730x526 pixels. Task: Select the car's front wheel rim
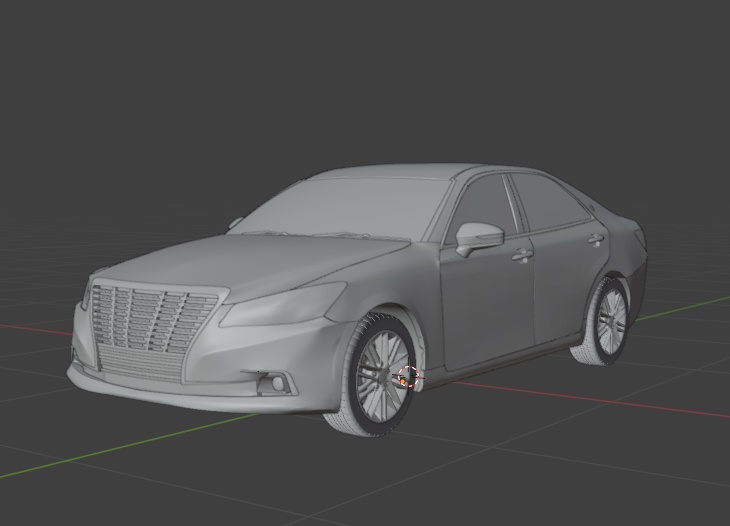381,375
